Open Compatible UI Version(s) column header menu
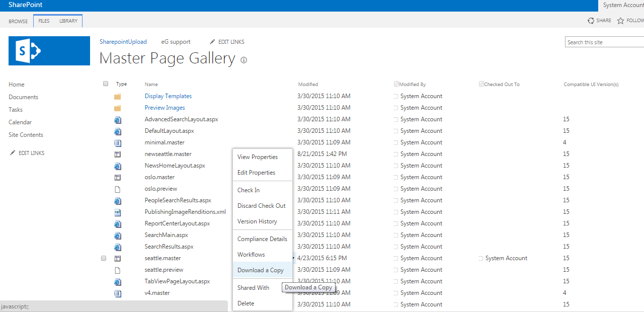644x312 pixels. 591,84
